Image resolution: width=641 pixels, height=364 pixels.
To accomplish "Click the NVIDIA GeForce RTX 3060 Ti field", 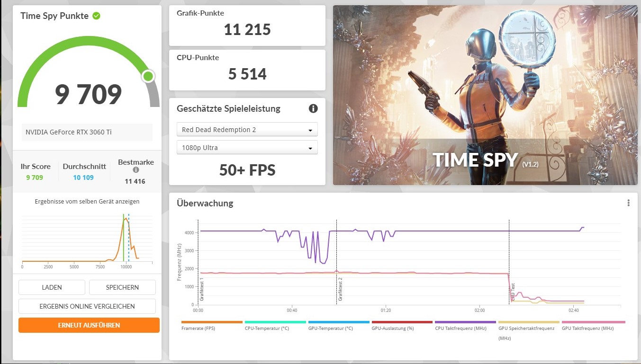I will point(87,132).
